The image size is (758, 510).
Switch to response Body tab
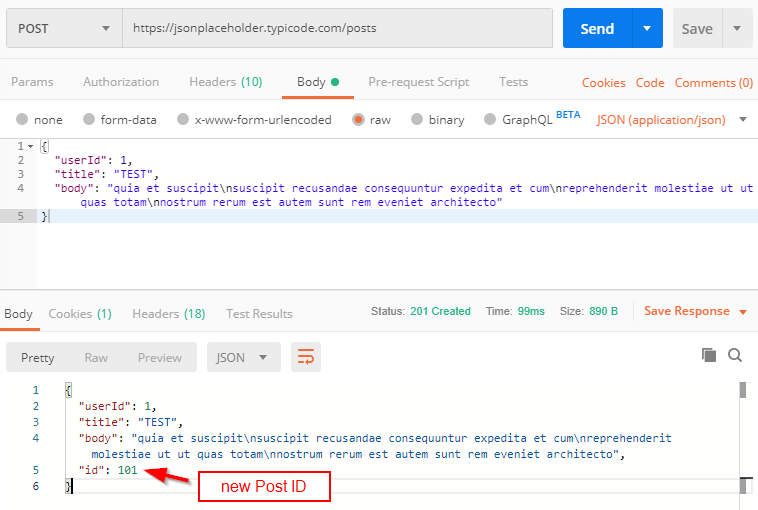pos(18,314)
